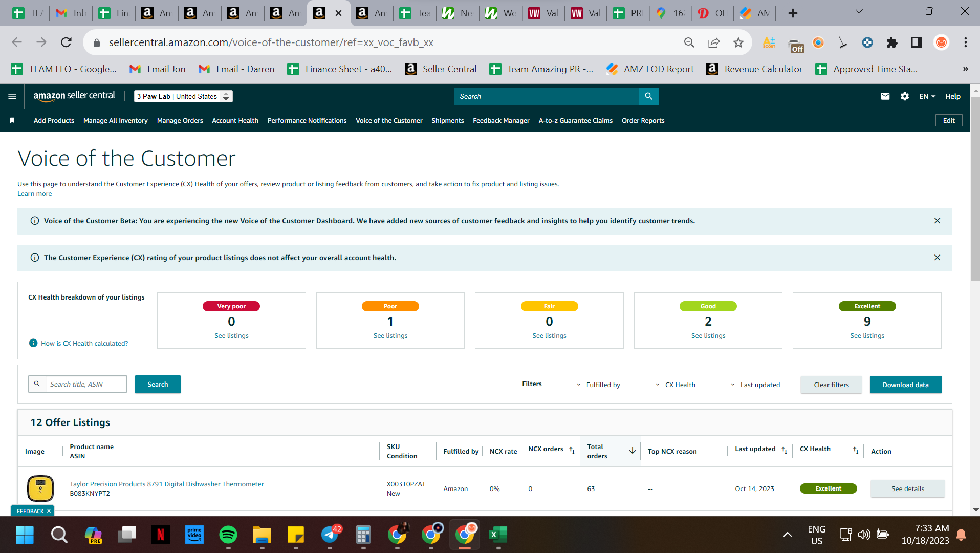The height and width of the screenshot is (553, 980).
Task: Expand the Fulfilled by filter
Action: [598, 385]
